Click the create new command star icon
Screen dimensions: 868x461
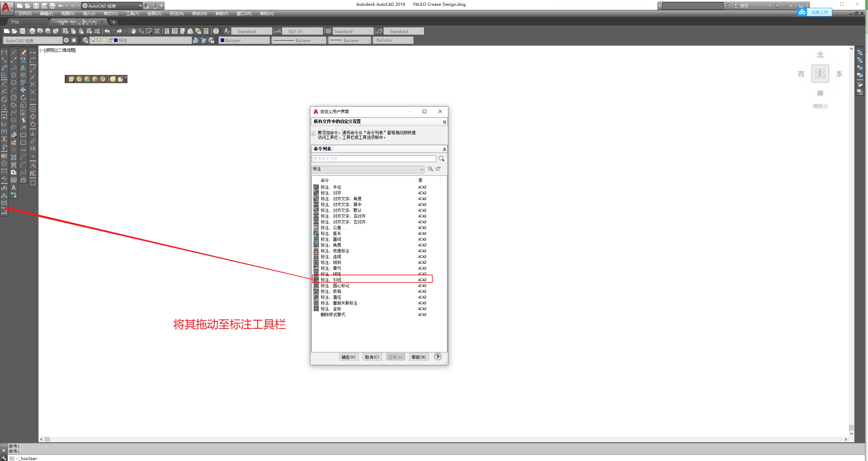pyautogui.click(x=438, y=169)
